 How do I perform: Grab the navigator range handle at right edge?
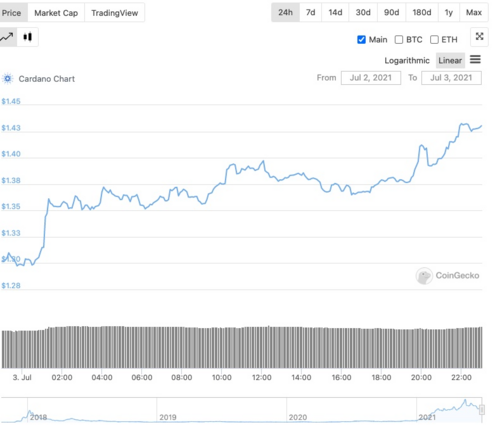point(482,410)
